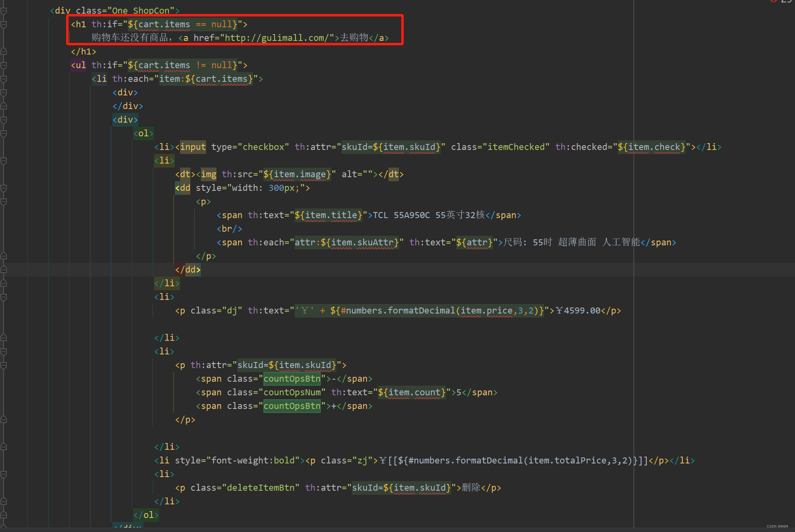The image size is (795, 532).
Task: Collapse fold marker beside <li> above deleteItemBtn paragraph
Action: coord(4,474)
